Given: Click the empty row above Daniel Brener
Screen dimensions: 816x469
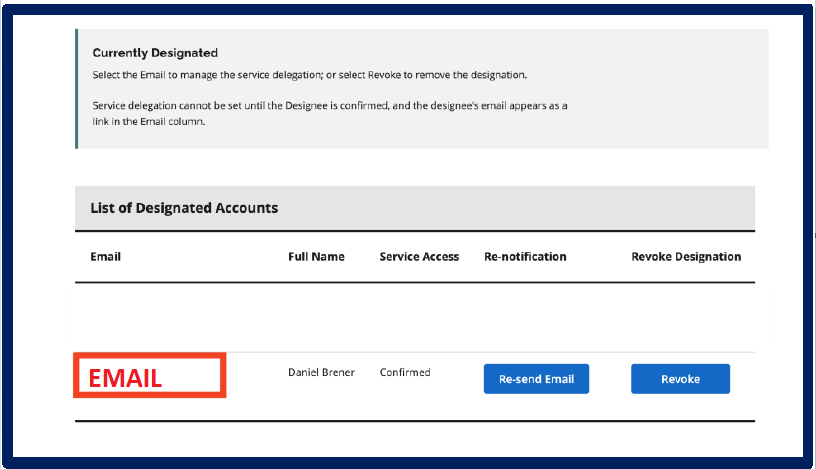Looking at the screenshot, I should point(414,317).
